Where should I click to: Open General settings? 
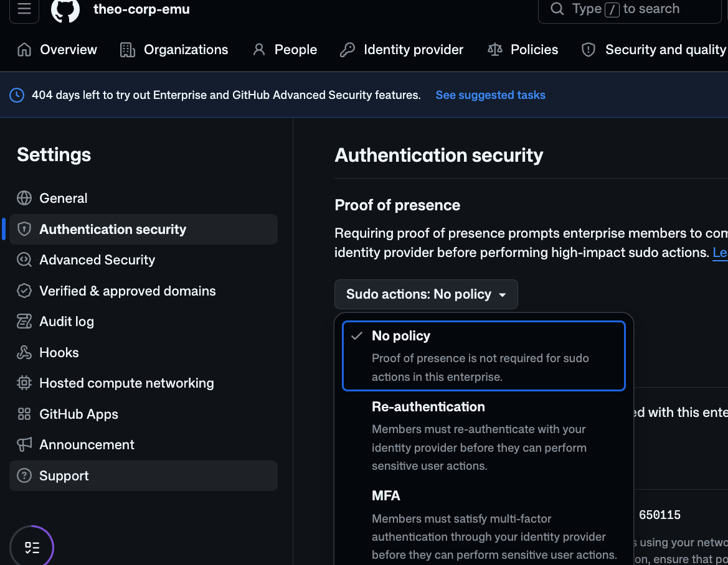pyautogui.click(x=143, y=198)
